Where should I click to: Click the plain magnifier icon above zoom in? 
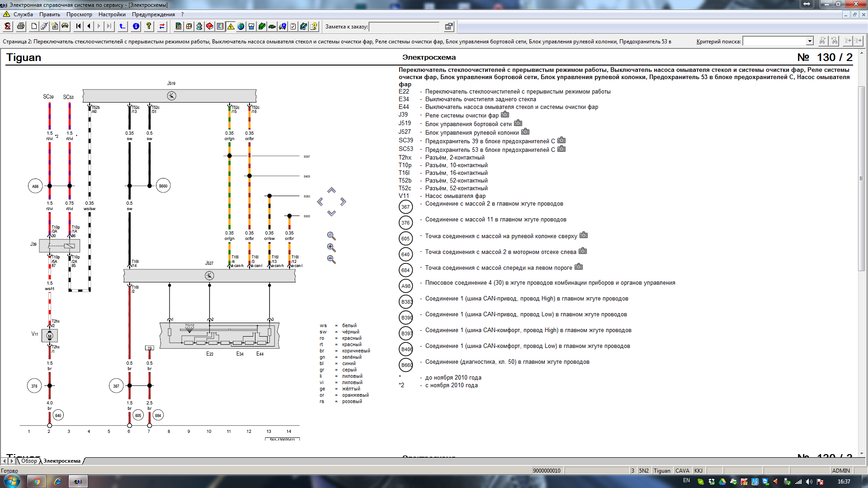pos(331,236)
